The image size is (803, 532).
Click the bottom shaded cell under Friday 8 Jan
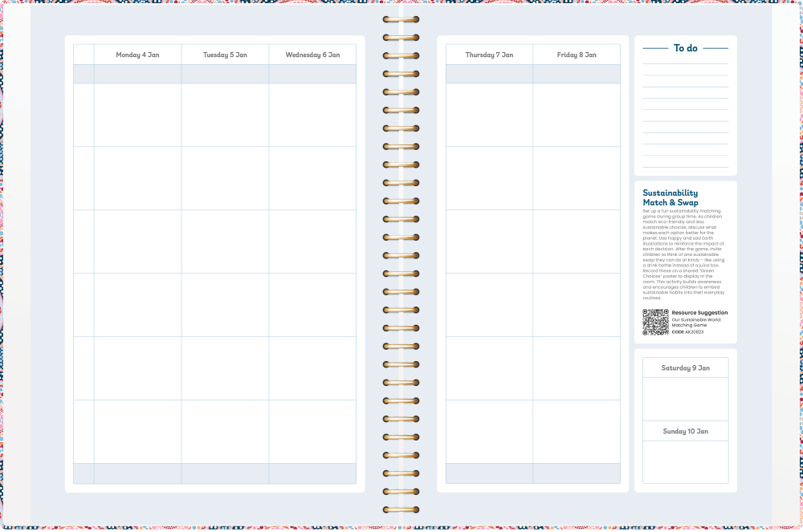577,473
